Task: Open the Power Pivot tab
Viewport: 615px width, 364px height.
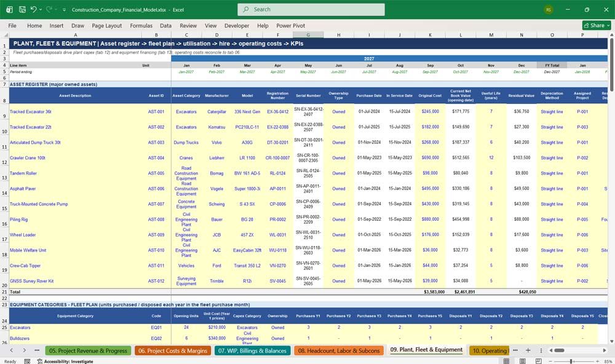Action: (291, 25)
